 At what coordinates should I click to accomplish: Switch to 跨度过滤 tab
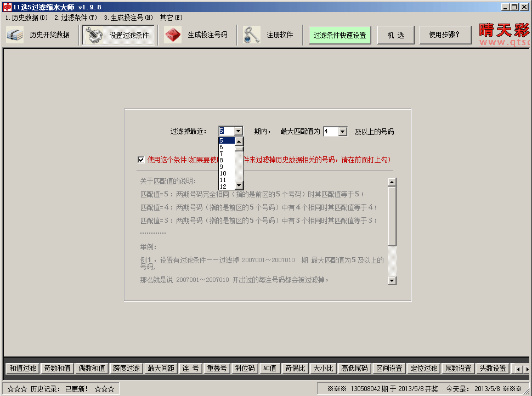127,368
